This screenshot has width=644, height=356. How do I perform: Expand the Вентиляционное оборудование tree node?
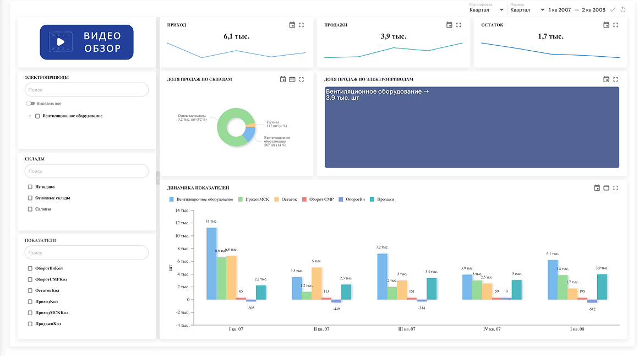coord(30,116)
